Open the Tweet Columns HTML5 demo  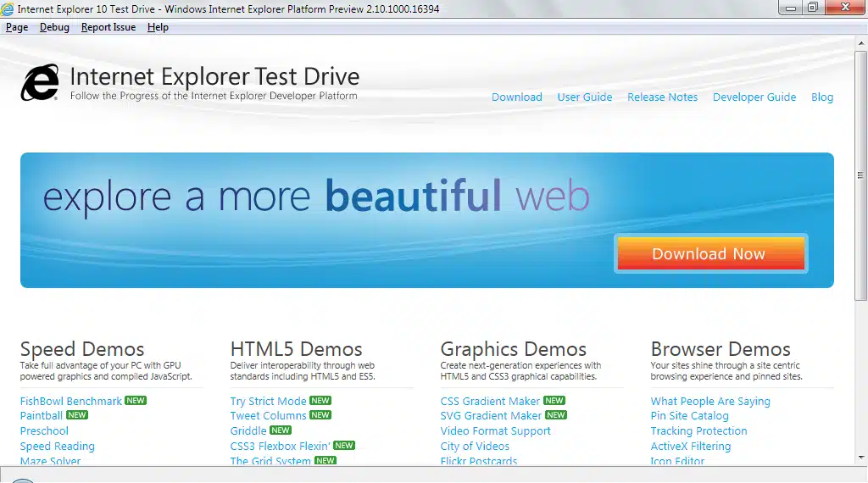[268, 416]
